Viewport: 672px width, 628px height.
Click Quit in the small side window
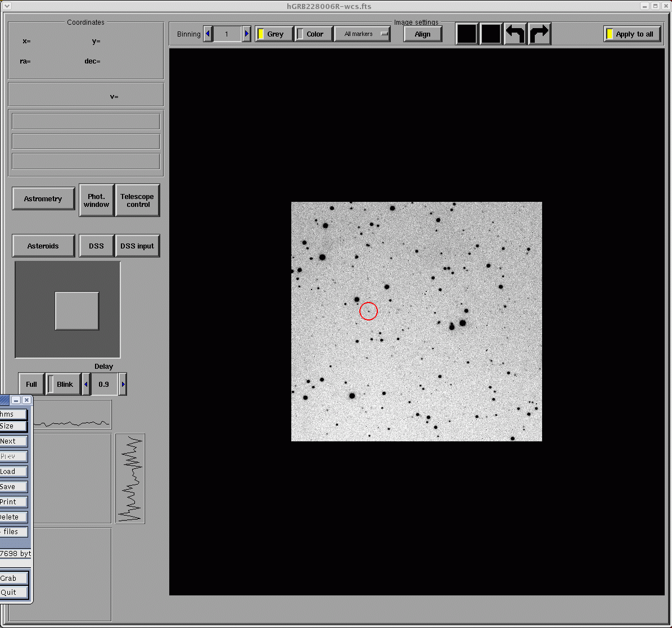click(x=13, y=593)
